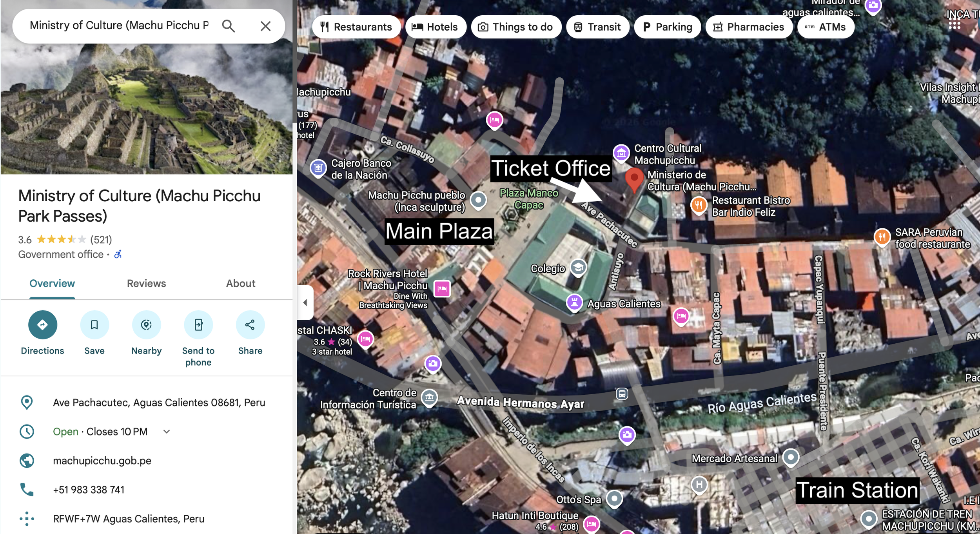Select the Parking chip
Image resolution: width=980 pixels, height=534 pixels.
click(667, 27)
